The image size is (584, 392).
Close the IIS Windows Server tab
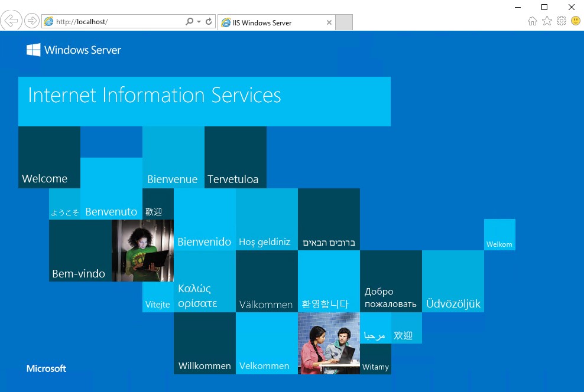(x=329, y=22)
